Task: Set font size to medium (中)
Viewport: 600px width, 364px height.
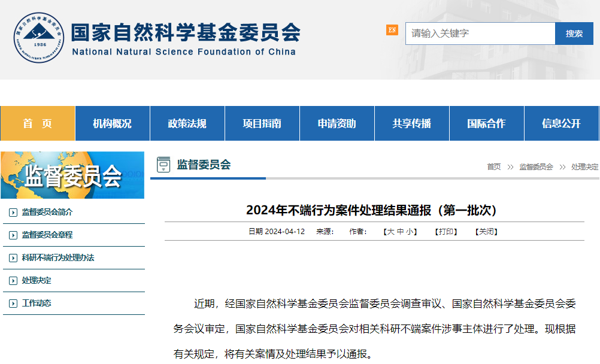Action: click(400, 232)
